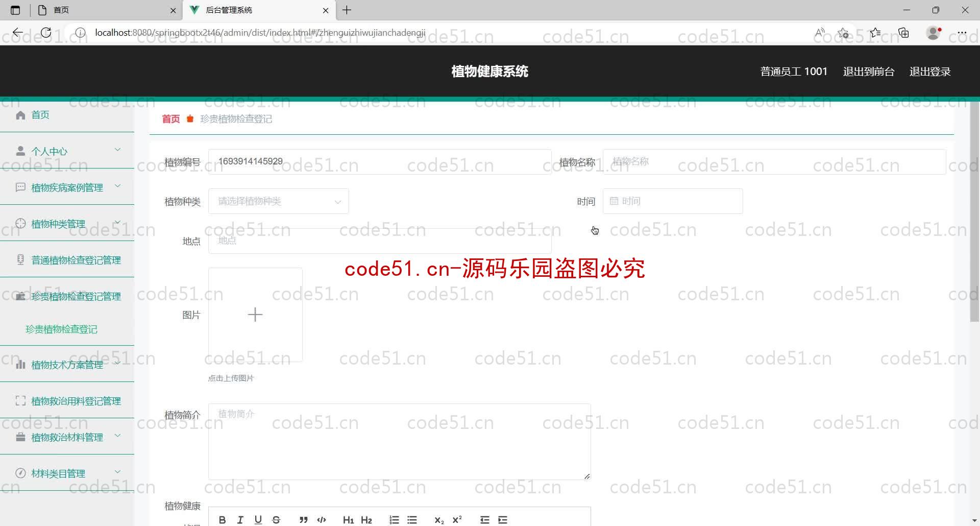
Task: Open browser settings and more menu
Action: click(x=962, y=33)
